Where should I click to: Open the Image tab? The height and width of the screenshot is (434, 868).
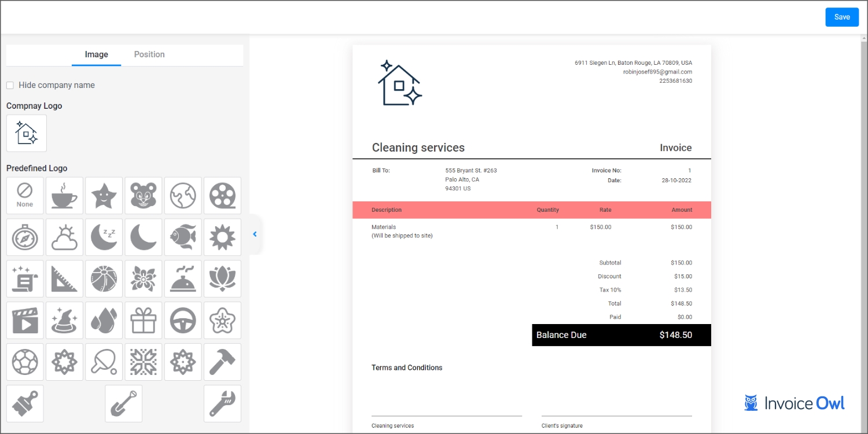(97, 54)
